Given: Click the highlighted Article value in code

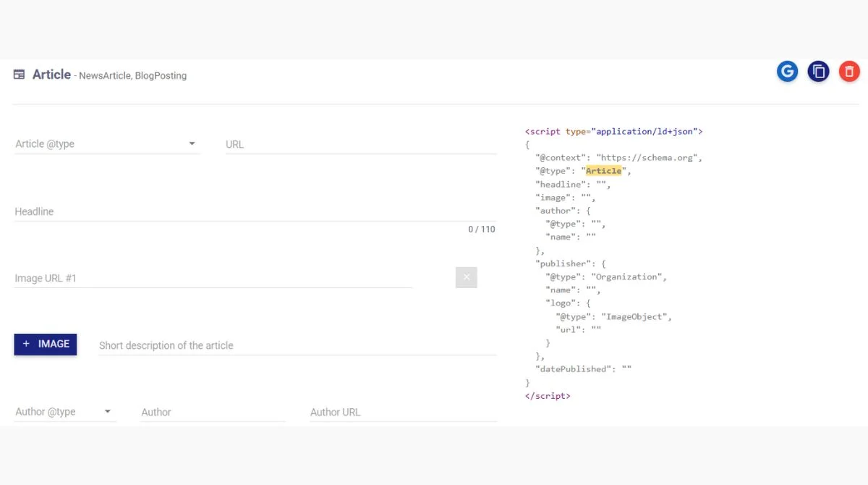Looking at the screenshot, I should pyautogui.click(x=603, y=171).
